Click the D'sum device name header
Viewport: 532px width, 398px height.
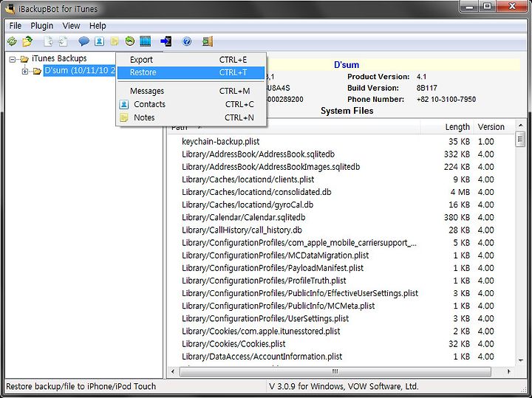[x=347, y=65]
